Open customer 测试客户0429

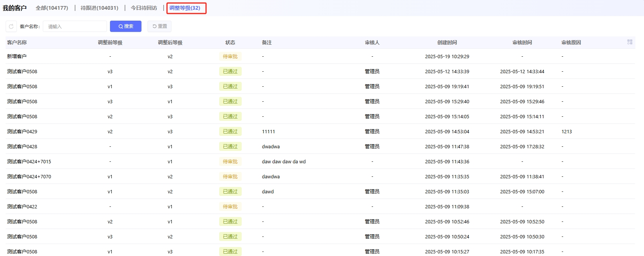pyautogui.click(x=22, y=131)
